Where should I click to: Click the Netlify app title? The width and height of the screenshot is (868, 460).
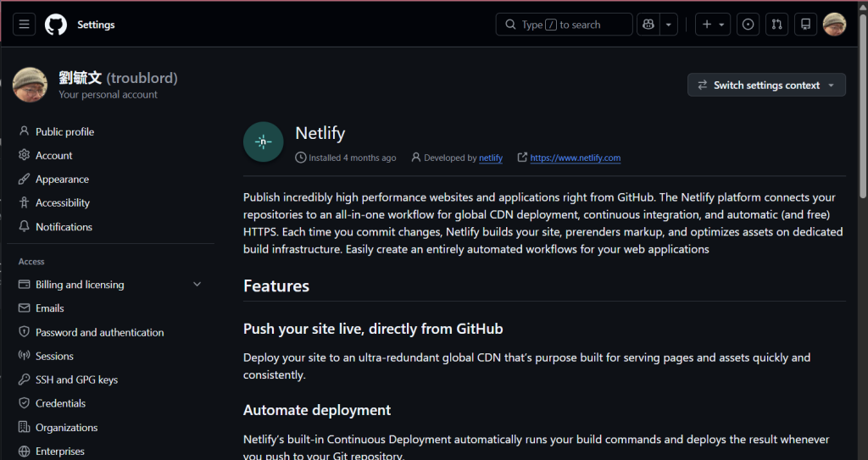[x=320, y=133]
